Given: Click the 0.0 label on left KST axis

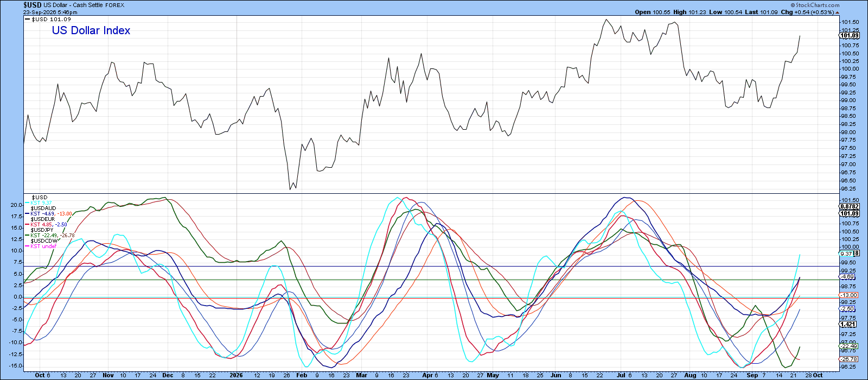Looking at the screenshot, I should [17, 297].
